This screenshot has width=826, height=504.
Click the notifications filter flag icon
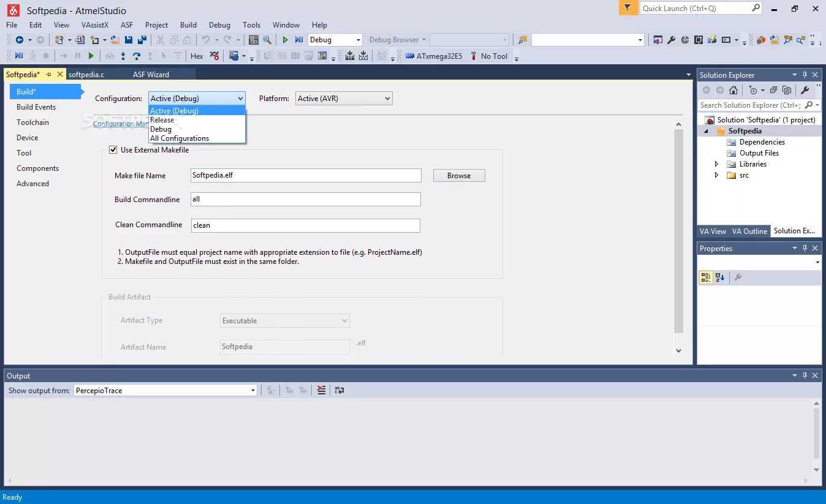click(x=627, y=8)
